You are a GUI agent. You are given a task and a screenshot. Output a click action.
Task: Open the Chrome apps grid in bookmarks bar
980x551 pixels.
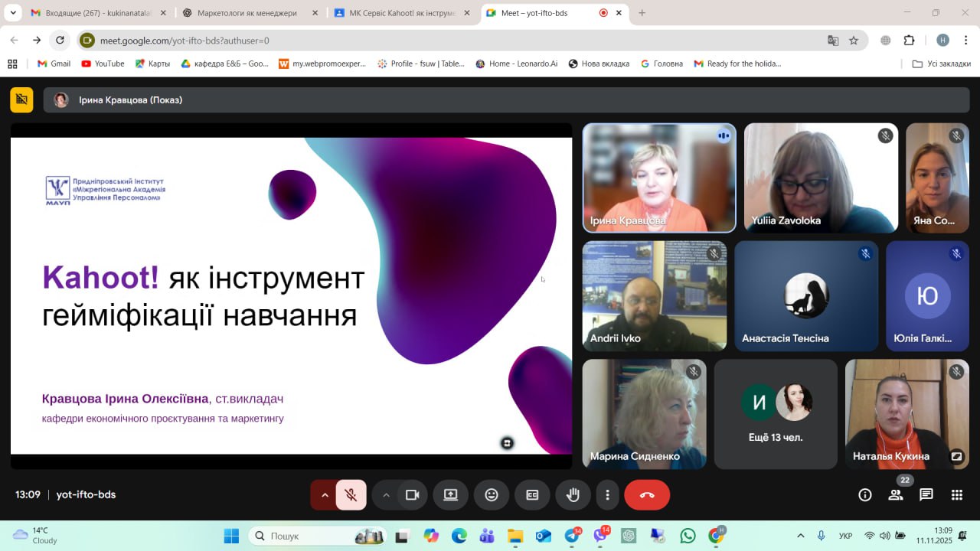tap(12, 64)
